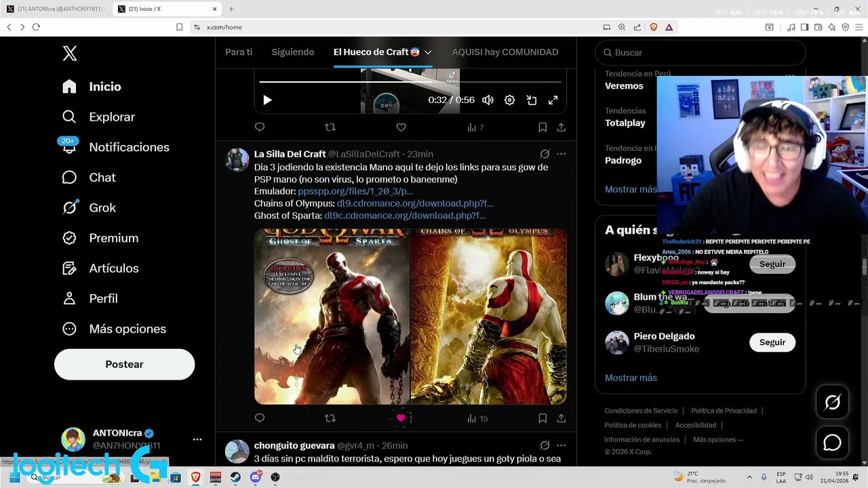Open floating chat messages button
868x488 pixels.
coord(832,443)
